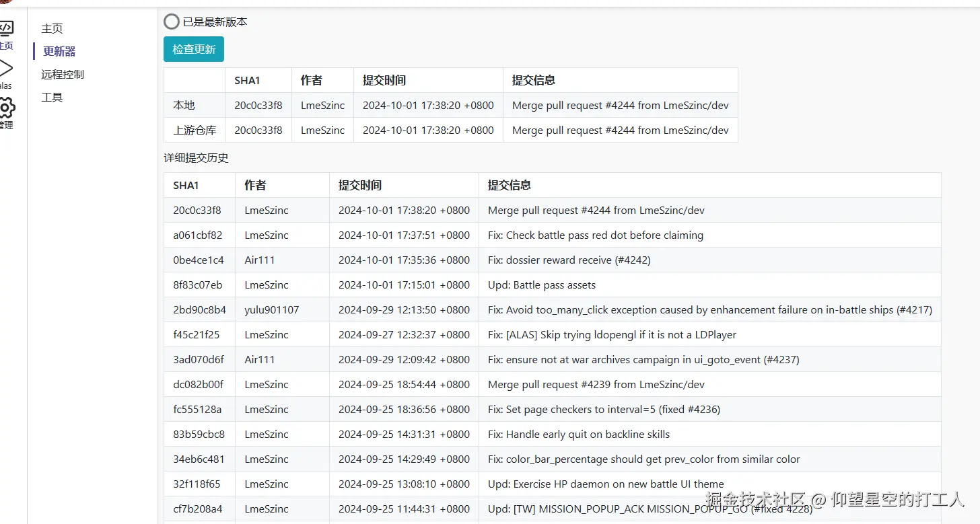Select SHA1 8f83c07eb in the history table
Image resolution: width=980 pixels, height=524 pixels.
tap(198, 285)
